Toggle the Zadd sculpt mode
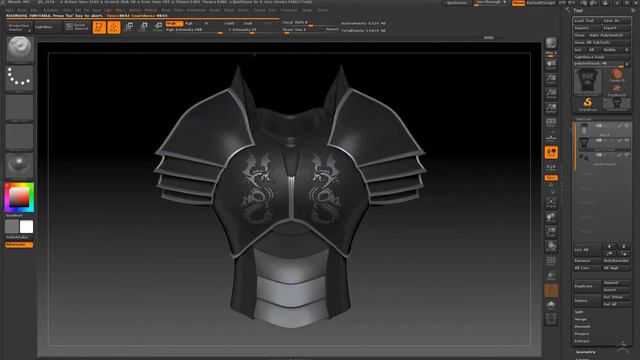This screenshot has height=360, width=640. pos(230,23)
